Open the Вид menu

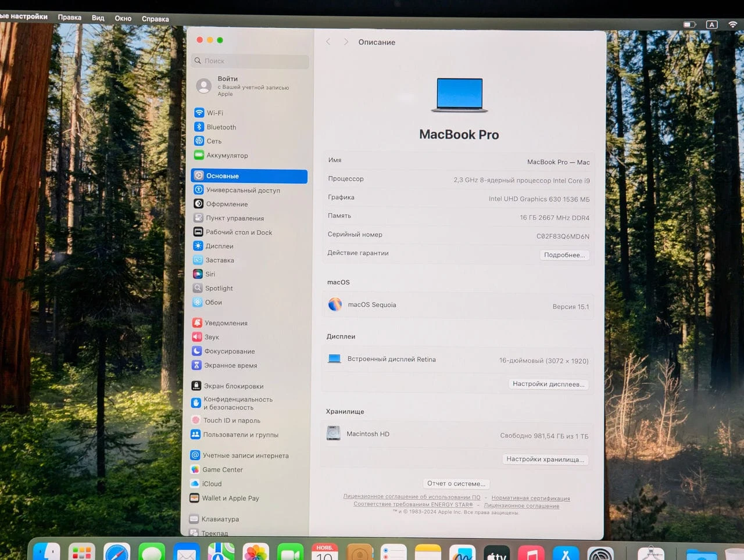click(x=98, y=18)
